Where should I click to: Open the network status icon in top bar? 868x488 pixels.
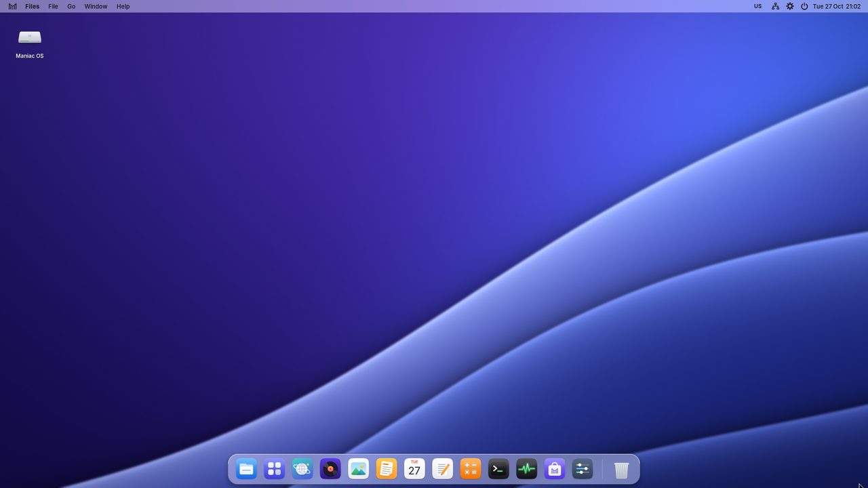pos(775,6)
